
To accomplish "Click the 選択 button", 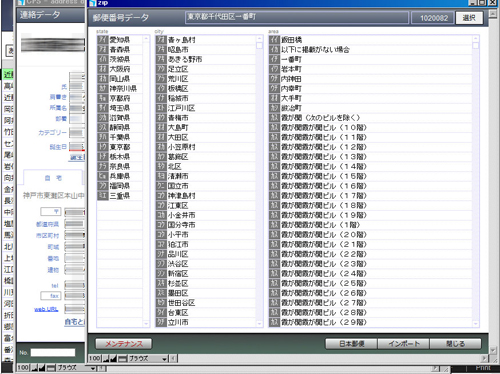I will pyautogui.click(x=469, y=18).
